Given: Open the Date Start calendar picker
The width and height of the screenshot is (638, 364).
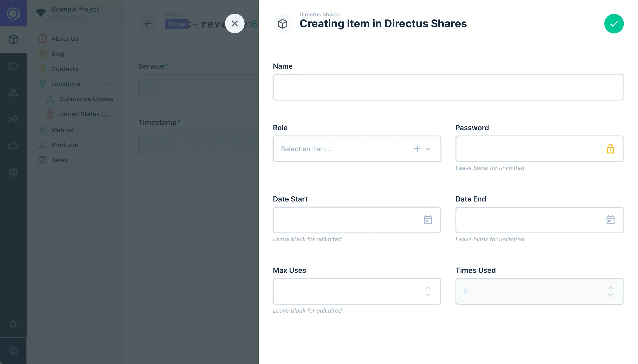Looking at the screenshot, I should coord(428,220).
